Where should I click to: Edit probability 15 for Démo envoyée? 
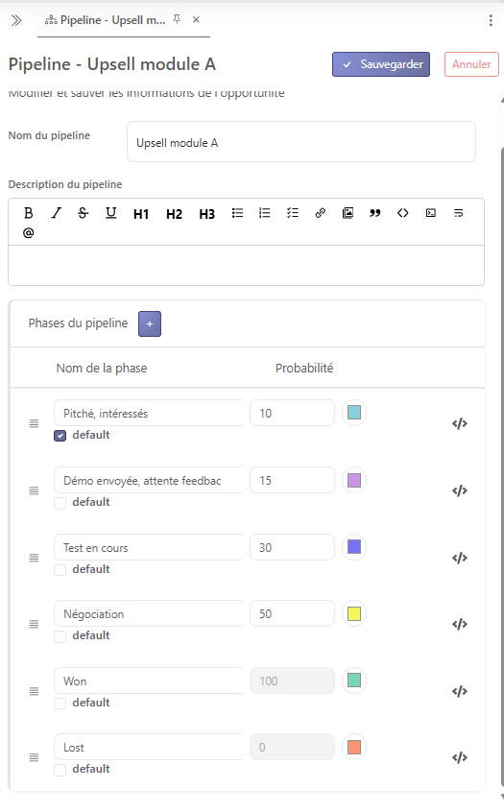pyautogui.click(x=292, y=480)
